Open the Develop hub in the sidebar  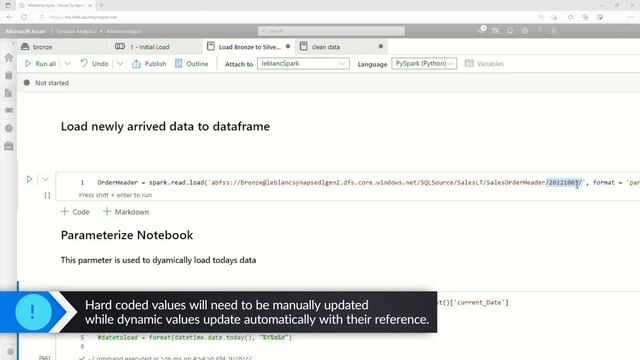click(x=9, y=93)
